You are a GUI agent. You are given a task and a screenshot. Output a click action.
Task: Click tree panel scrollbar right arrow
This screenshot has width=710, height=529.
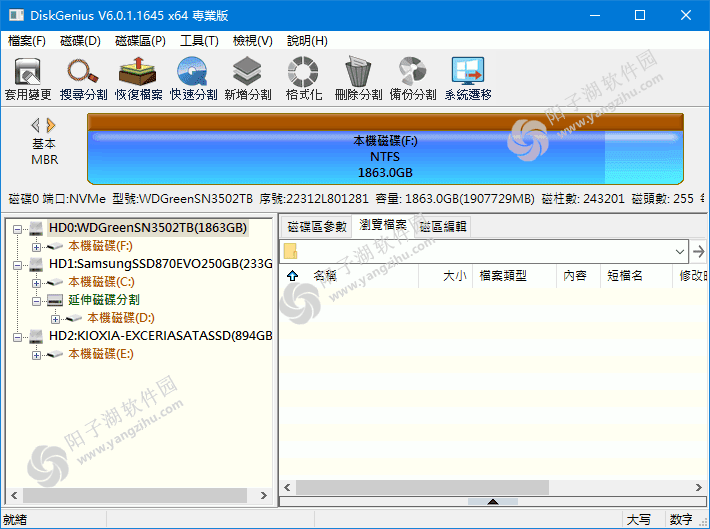264,495
